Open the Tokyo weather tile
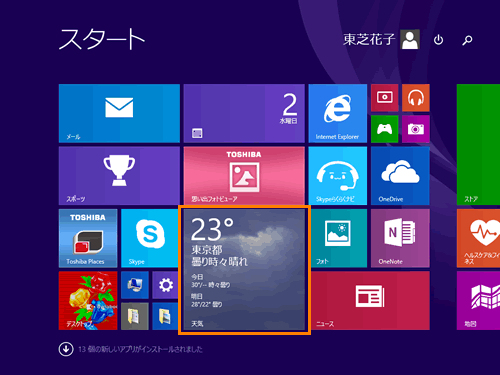 [244, 270]
